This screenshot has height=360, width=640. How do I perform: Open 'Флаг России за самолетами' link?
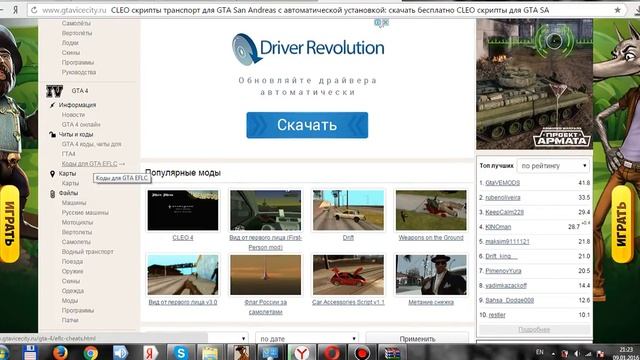pyautogui.click(x=265, y=307)
